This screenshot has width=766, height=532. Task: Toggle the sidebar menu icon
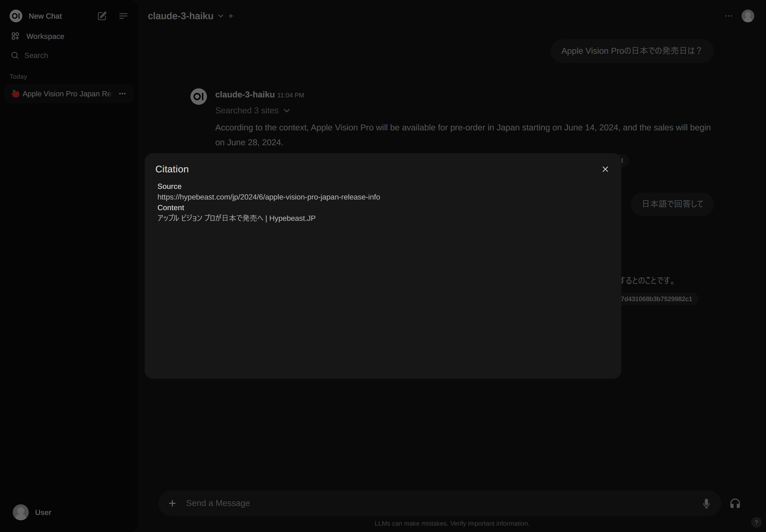pos(123,16)
